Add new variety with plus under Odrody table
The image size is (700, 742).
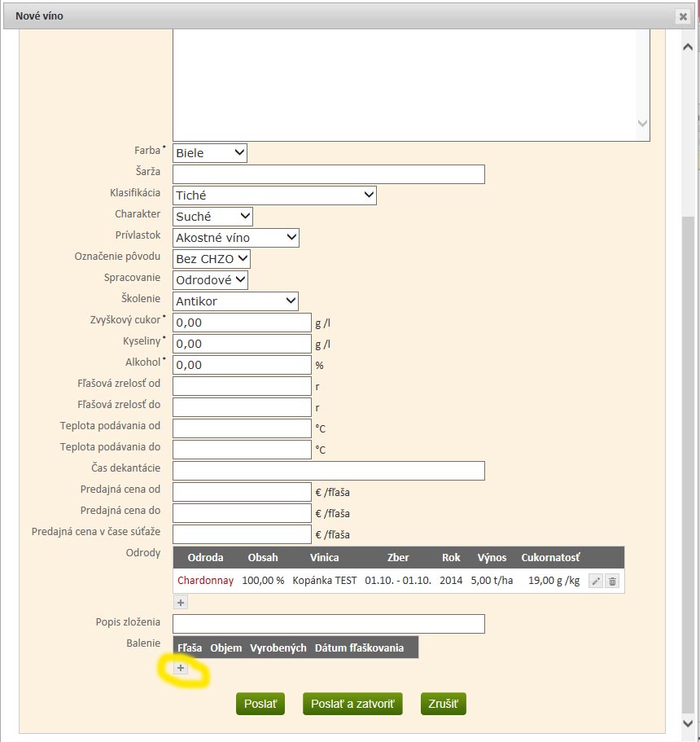[181, 603]
